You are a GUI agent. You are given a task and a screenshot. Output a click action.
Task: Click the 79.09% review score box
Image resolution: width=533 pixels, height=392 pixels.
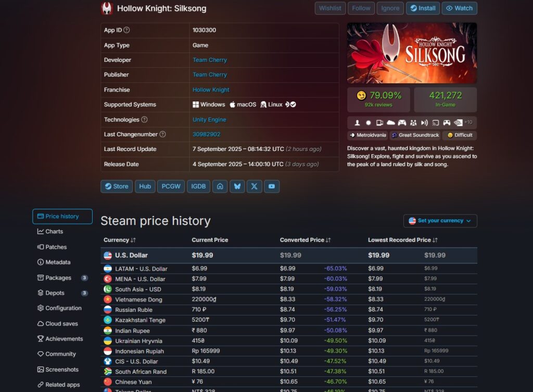click(379, 99)
